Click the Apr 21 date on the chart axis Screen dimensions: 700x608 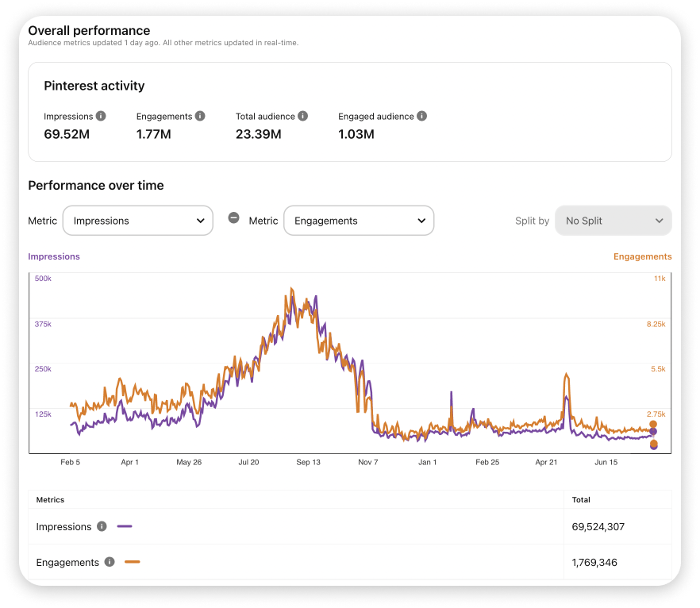click(x=546, y=462)
